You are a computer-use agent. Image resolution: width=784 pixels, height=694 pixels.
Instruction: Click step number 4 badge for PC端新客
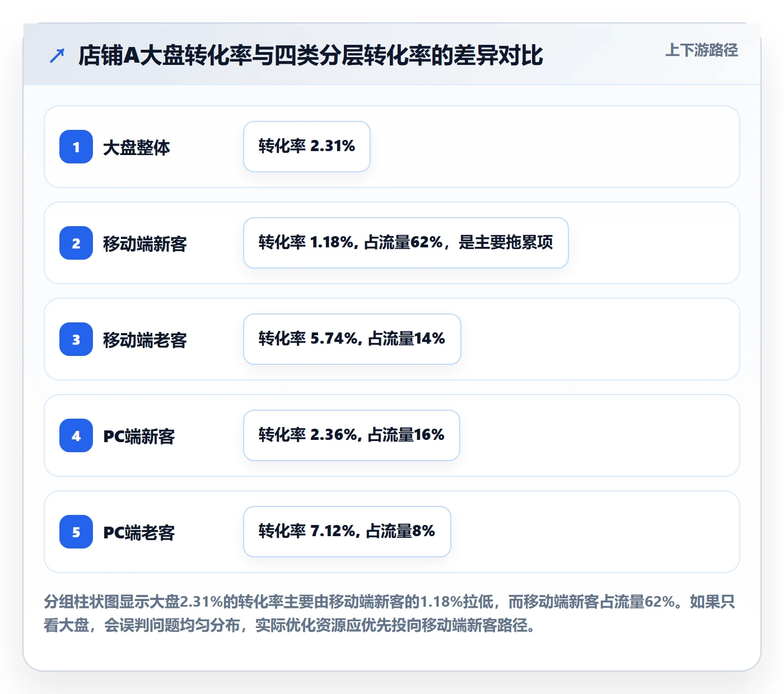pos(76,435)
